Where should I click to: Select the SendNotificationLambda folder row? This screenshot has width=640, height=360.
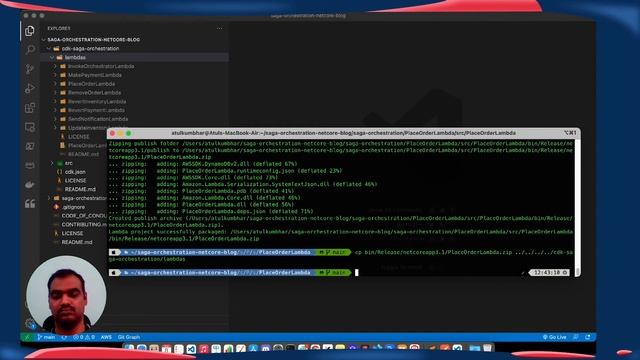pyautogui.click(x=135, y=119)
